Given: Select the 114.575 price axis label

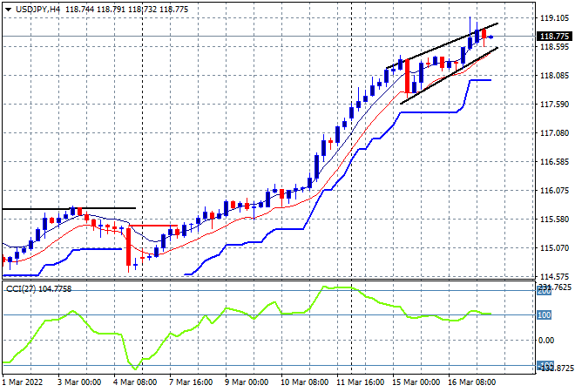Looking at the screenshot, I should 555,276.
